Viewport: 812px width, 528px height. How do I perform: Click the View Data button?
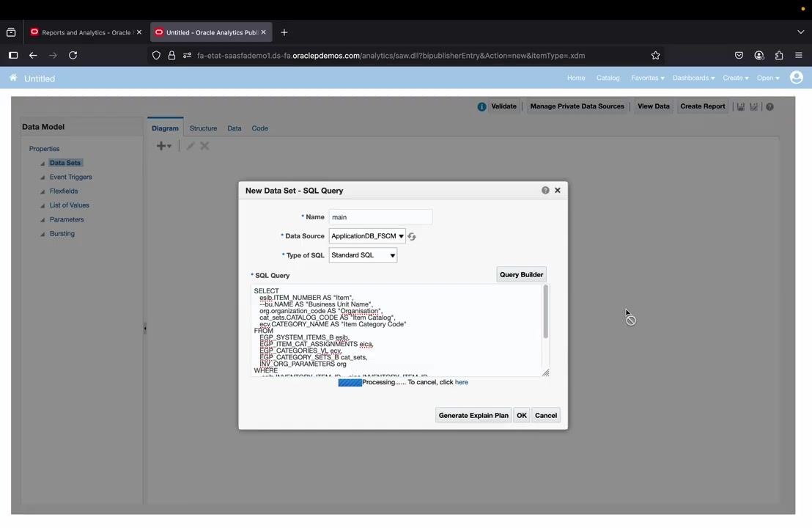click(x=654, y=106)
